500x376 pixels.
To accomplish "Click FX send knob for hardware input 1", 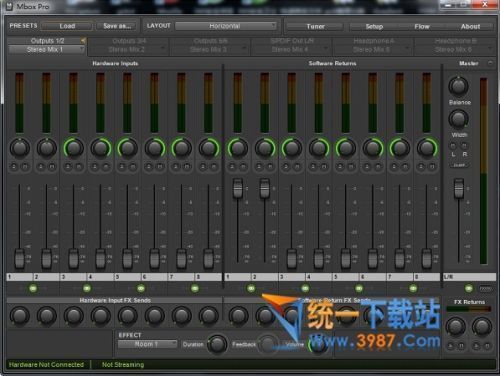I will coord(20,316).
